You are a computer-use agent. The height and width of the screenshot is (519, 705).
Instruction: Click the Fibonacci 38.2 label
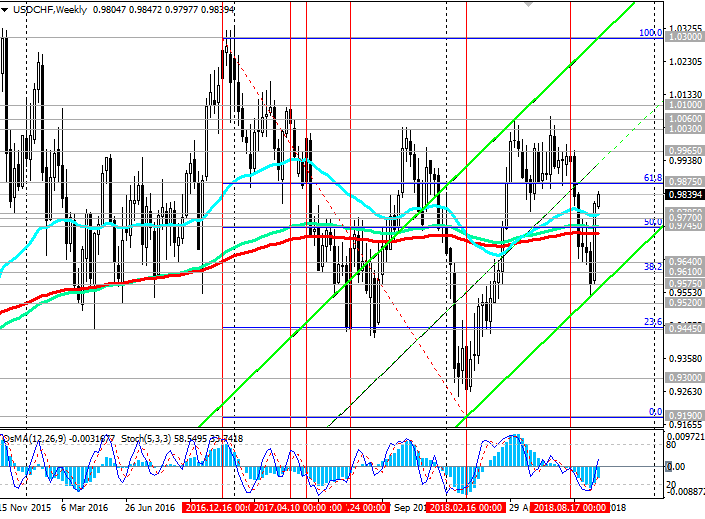point(653,267)
